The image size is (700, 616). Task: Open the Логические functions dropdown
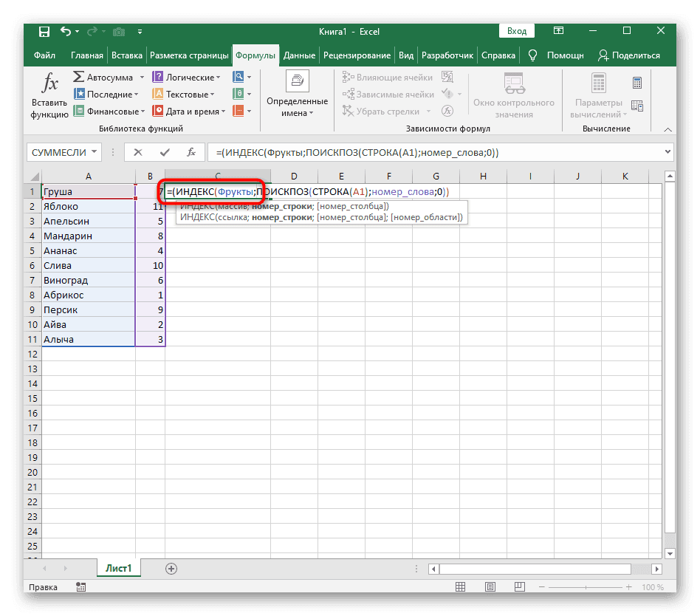[x=219, y=78]
